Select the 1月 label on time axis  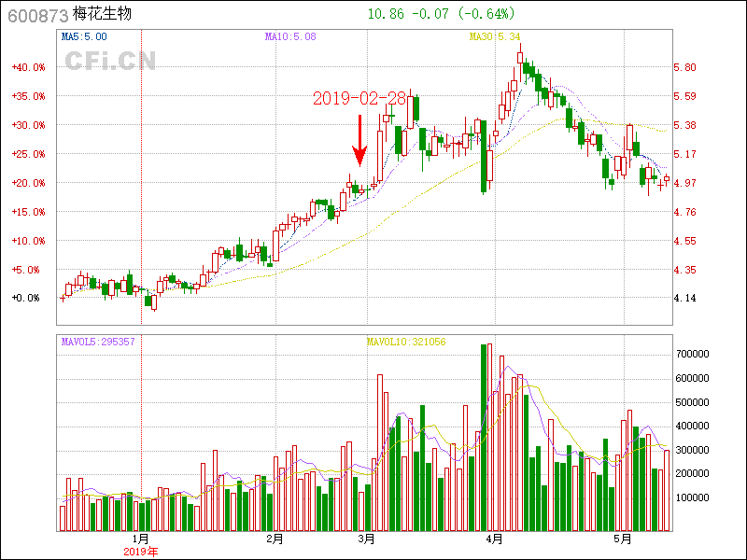(141, 539)
